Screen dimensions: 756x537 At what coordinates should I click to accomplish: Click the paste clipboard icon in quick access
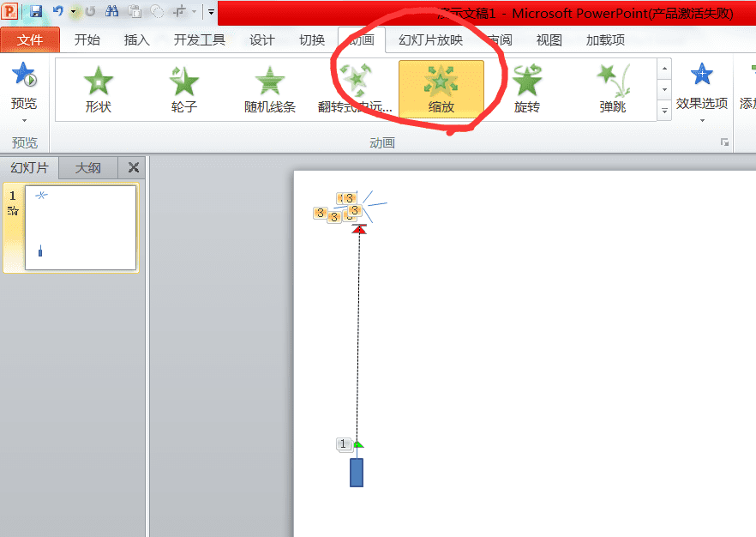click(x=135, y=11)
